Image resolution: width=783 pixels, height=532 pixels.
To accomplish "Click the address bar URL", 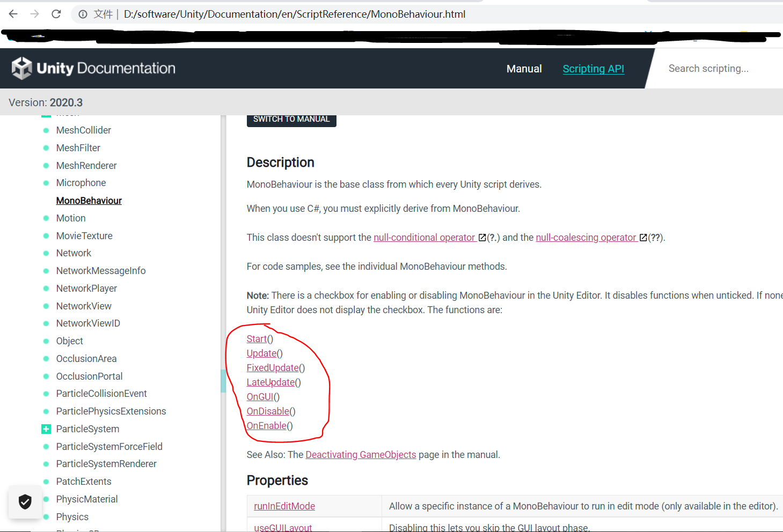I will tap(294, 14).
